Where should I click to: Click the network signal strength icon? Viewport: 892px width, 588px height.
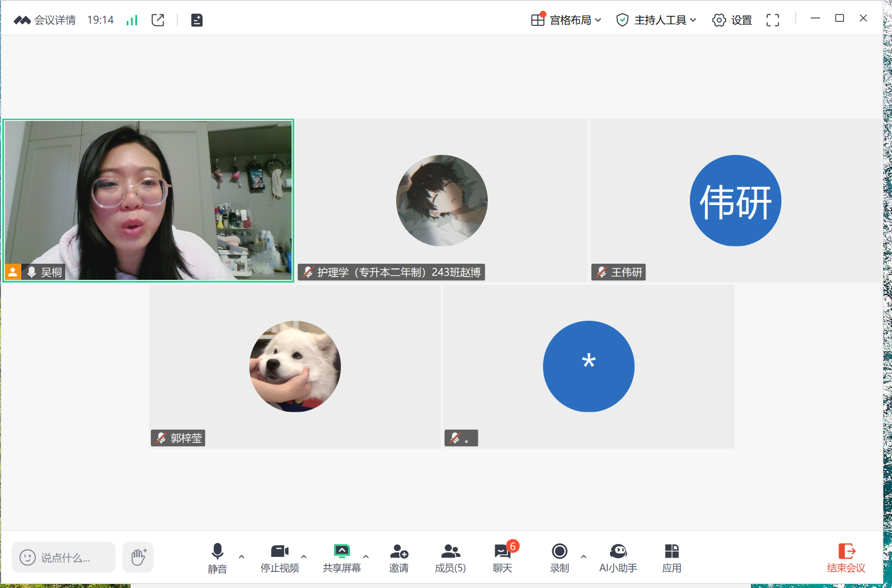click(132, 20)
